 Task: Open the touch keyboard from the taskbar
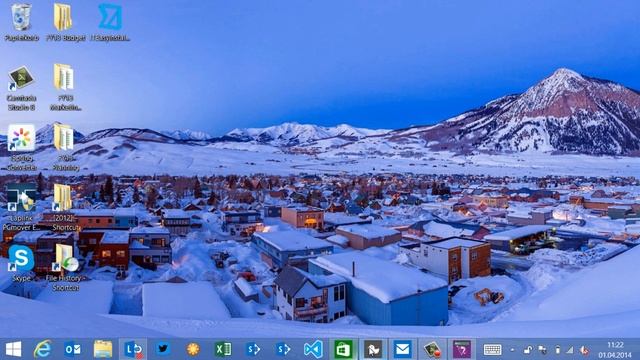[x=492, y=350]
